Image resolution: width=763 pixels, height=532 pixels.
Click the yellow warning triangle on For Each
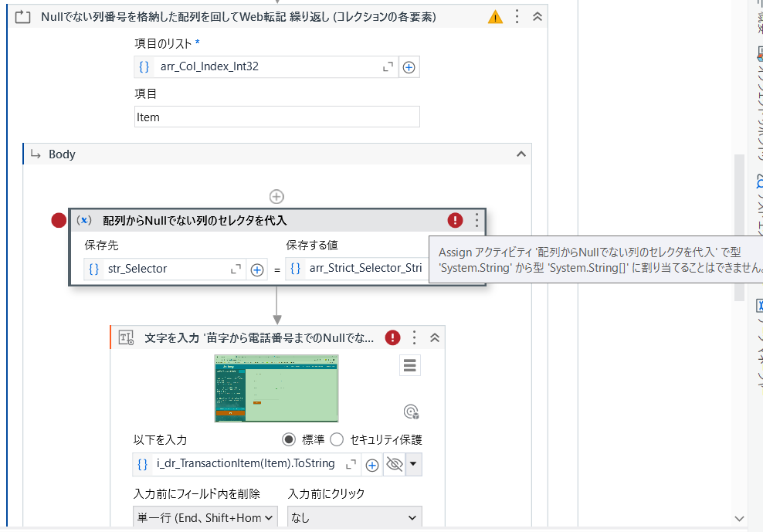[495, 18]
